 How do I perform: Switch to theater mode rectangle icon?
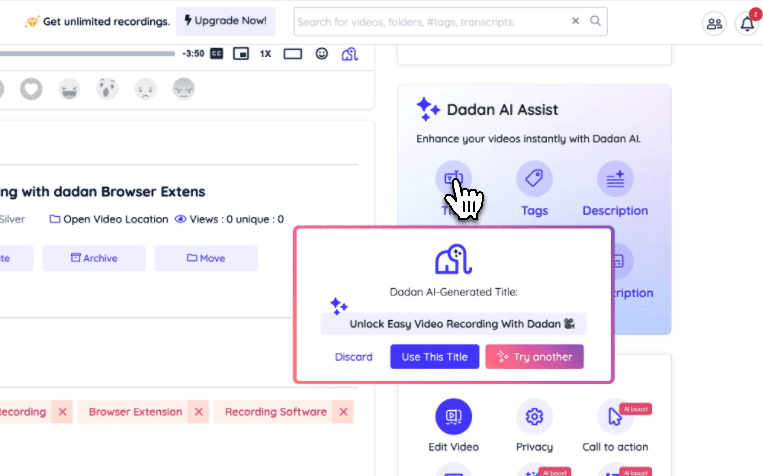point(292,54)
